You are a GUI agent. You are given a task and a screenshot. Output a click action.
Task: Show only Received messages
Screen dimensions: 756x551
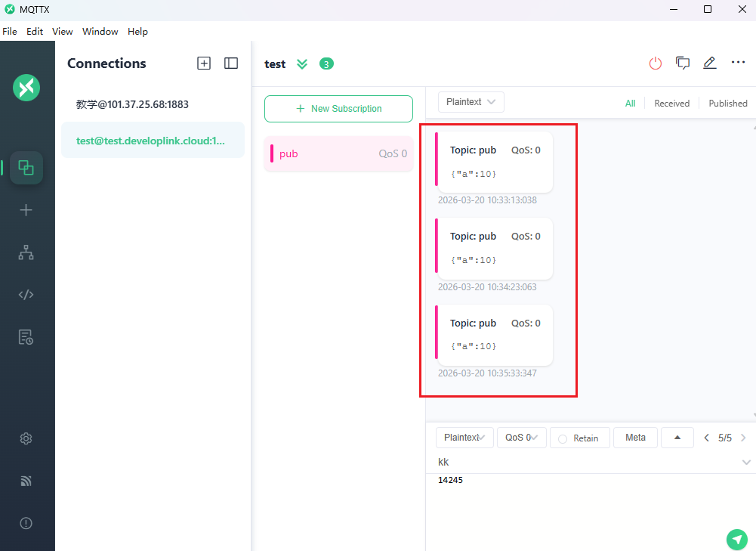pyautogui.click(x=671, y=104)
